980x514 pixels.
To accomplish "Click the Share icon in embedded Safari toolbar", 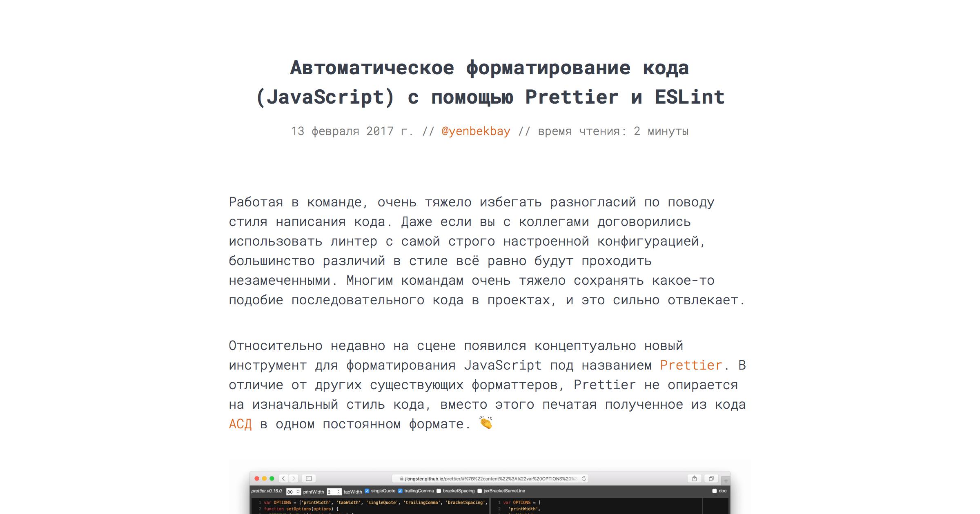I will pyautogui.click(x=695, y=479).
